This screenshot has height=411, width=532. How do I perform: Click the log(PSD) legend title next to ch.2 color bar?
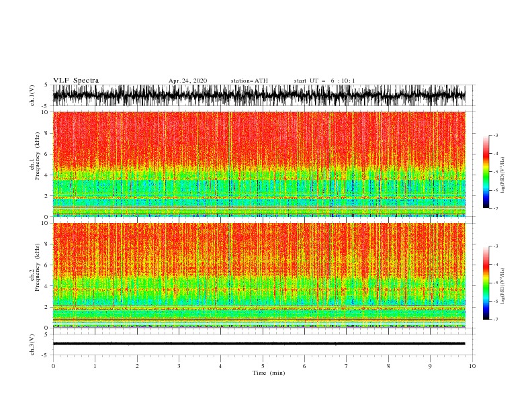click(503, 285)
